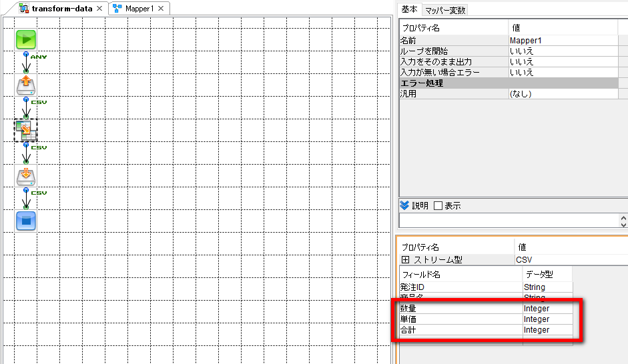
Task: Open the マッパー変数 tab
Action: pyautogui.click(x=445, y=11)
